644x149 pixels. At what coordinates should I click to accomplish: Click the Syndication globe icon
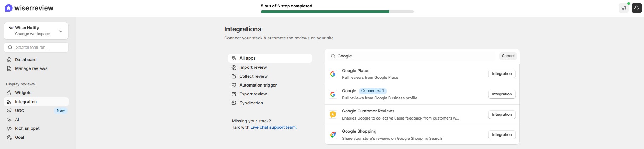[x=234, y=103]
